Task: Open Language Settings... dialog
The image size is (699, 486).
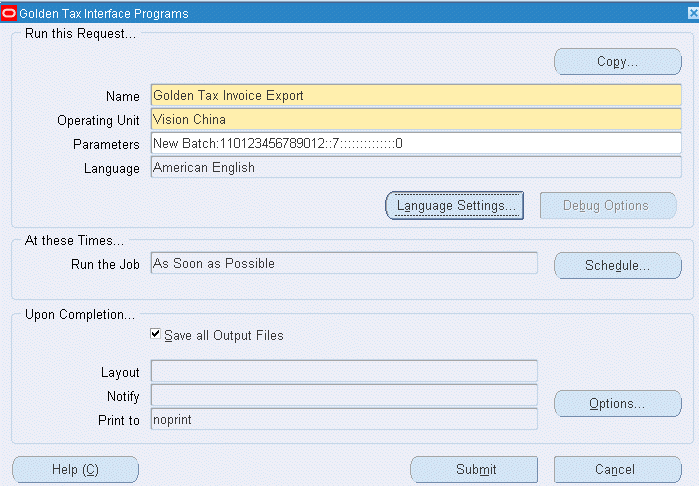Action: [455, 206]
